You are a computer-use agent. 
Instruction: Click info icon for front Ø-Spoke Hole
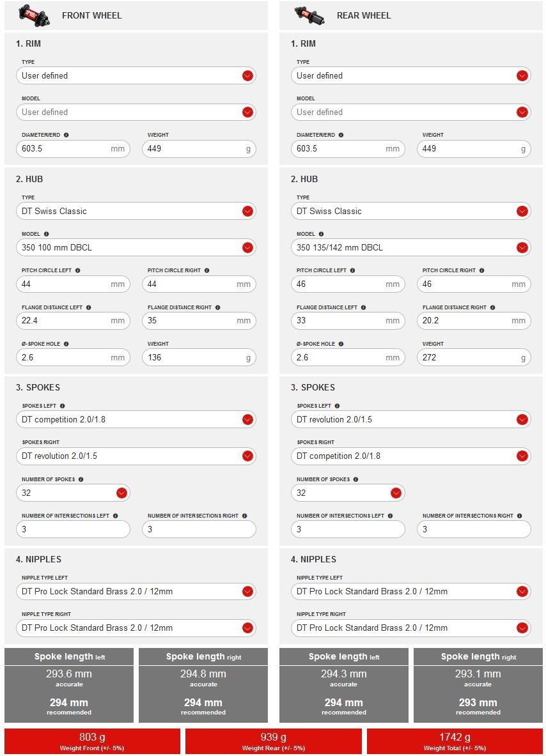tap(66, 344)
